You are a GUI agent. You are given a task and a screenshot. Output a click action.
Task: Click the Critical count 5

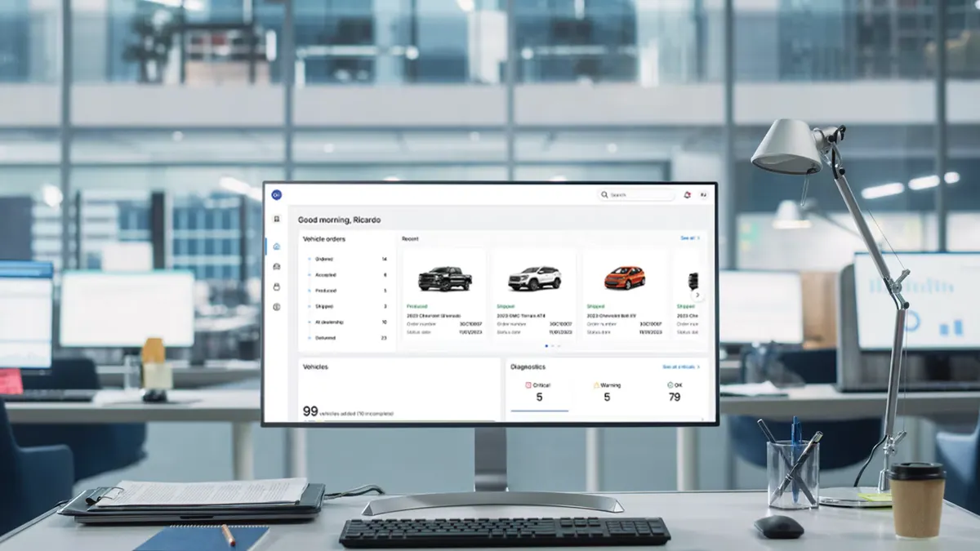[x=539, y=398]
